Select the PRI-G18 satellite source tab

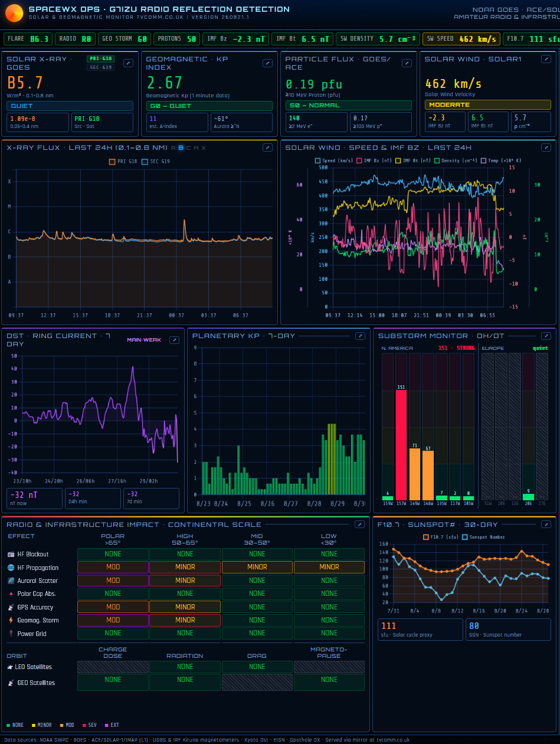pyautogui.click(x=100, y=59)
